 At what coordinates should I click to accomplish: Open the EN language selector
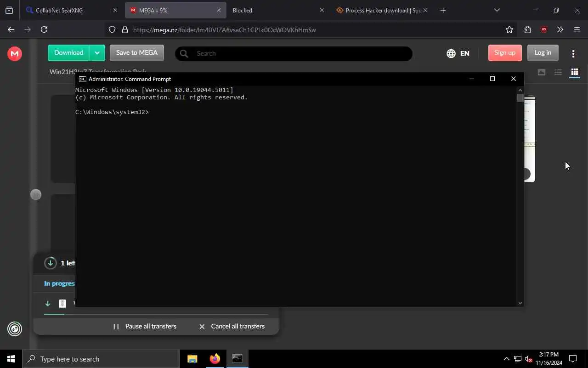point(458,53)
